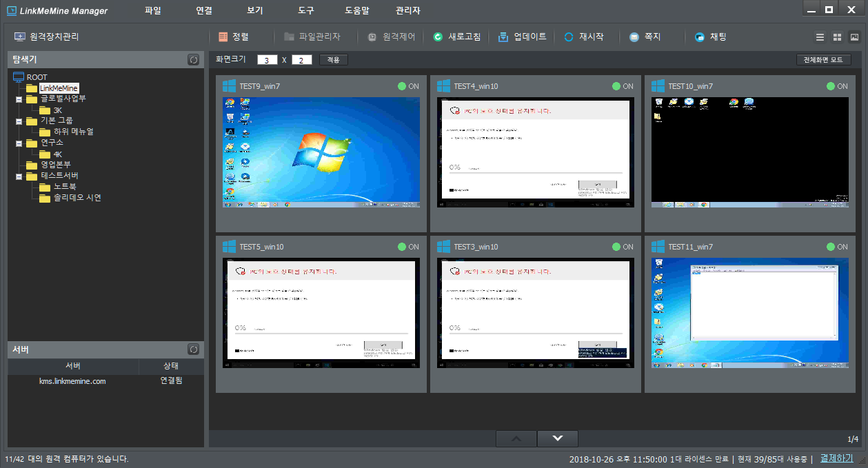868x468 pixels.
Task: Refresh the 서버 panel with its header icon
Action: (x=194, y=349)
